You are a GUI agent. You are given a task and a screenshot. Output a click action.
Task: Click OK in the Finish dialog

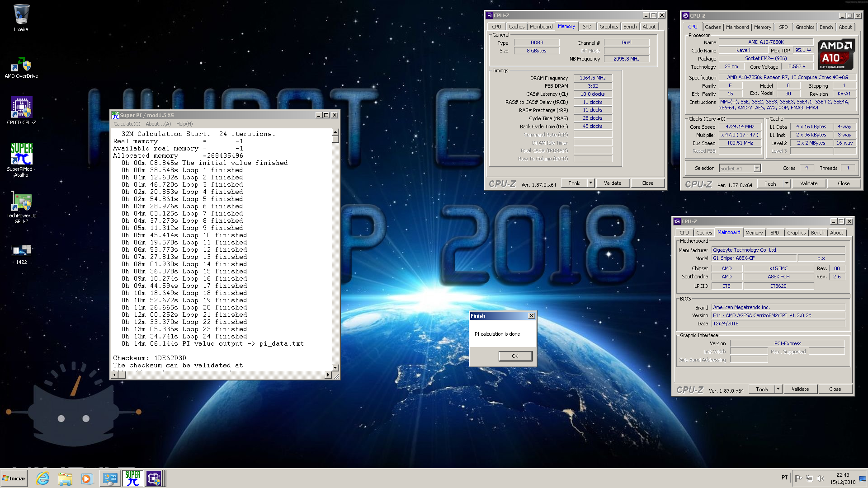click(515, 356)
